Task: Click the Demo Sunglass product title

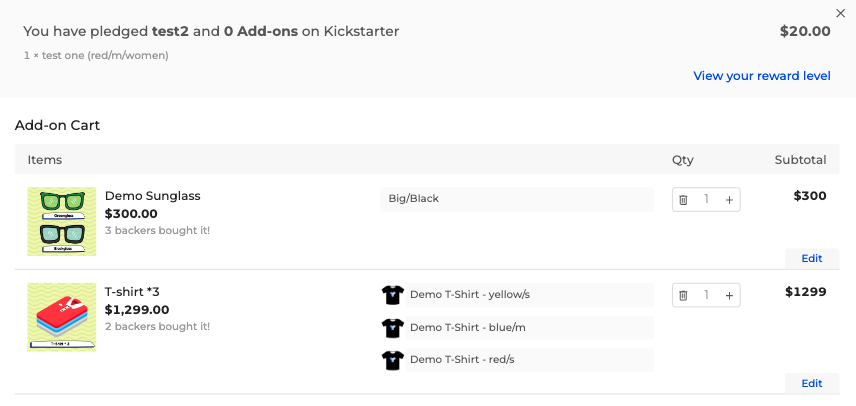Action: click(152, 196)
